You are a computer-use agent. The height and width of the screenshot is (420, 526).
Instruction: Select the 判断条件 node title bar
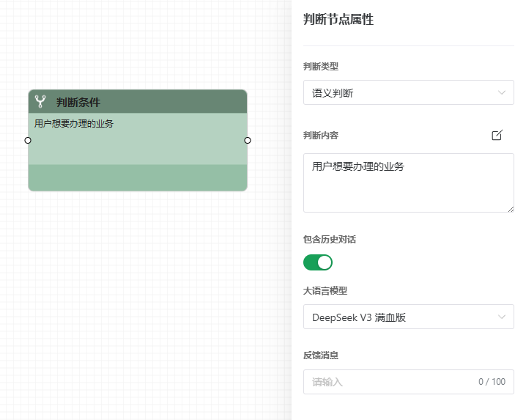(x=138, y=102)
